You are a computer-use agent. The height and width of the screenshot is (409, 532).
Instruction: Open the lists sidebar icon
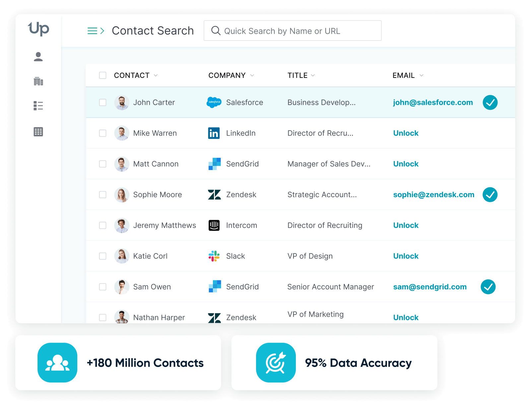[38, 106]
